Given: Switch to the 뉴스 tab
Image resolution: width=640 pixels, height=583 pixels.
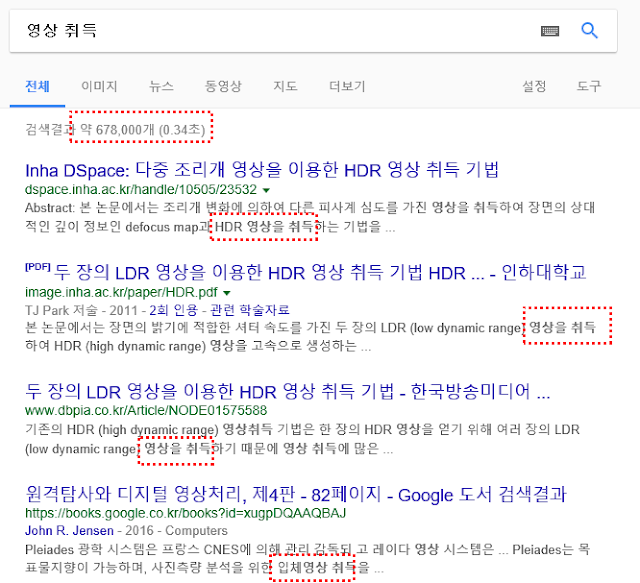Looking at the screenshot, I should pyautogui.click(x=161, y=86).
